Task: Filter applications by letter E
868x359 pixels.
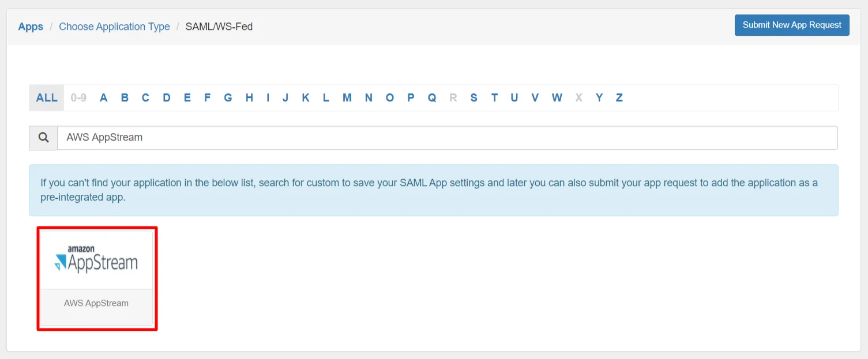Action: click(187, 97)
